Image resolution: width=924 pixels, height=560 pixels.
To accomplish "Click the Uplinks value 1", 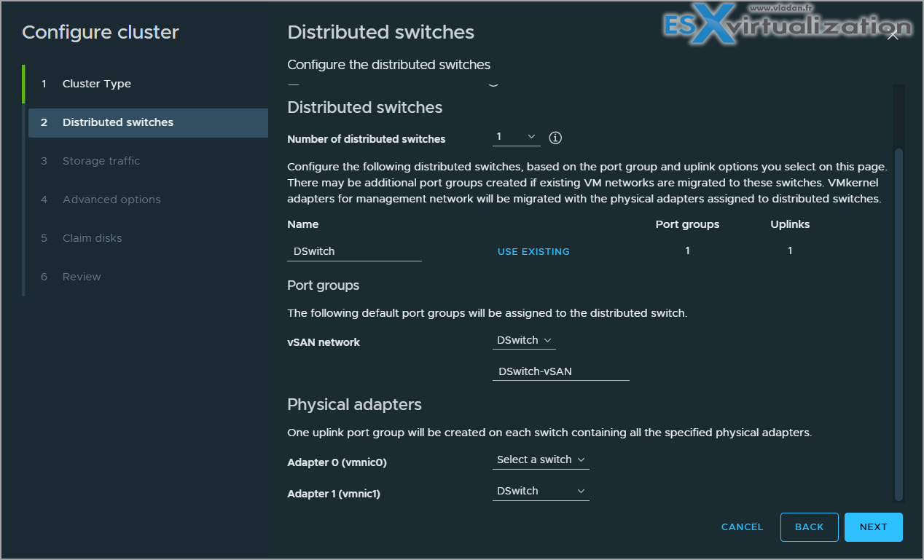I will (790, 251).
